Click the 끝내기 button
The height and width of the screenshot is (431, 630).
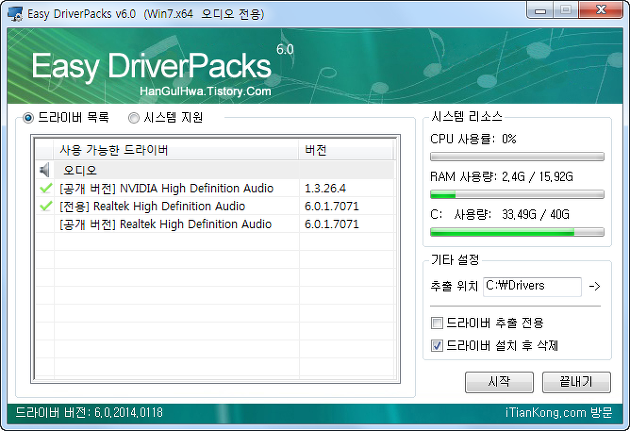click(576, 382)
